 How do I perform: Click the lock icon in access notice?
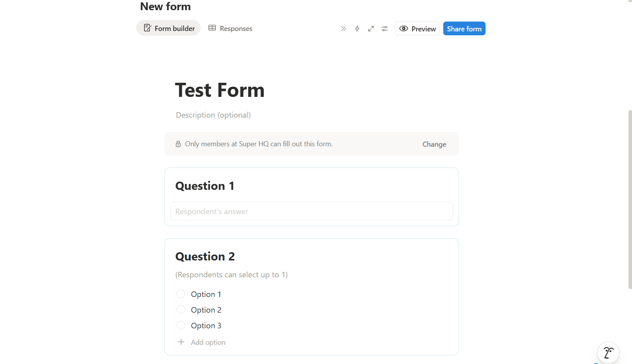point(178,144)
